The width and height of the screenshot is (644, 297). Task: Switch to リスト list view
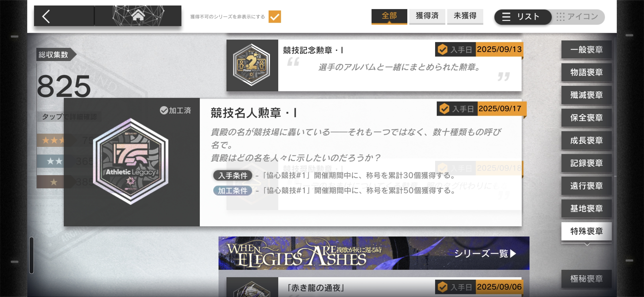(x=523, y=17)
